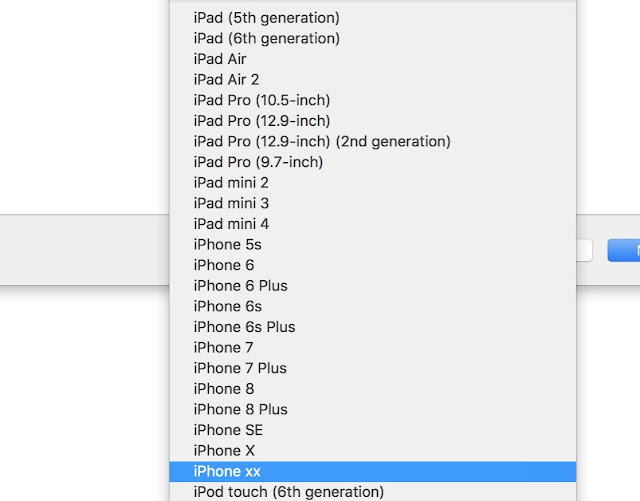The height and width of the screenshot is (501, 640).
Task: Select highlighted iPhone xx entry
Action: pos(372,472)
